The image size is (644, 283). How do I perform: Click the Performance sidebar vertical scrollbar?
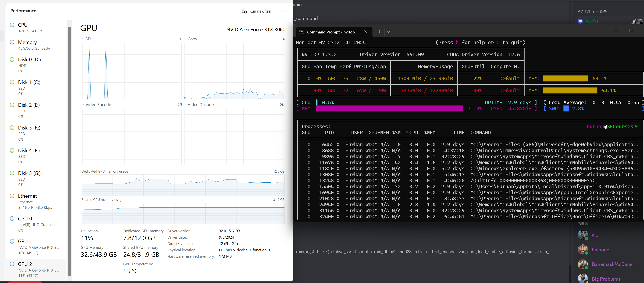(69, 150)
